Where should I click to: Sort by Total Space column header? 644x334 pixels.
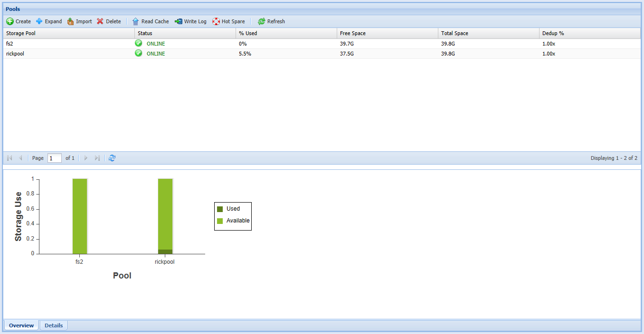pos(489,33)
